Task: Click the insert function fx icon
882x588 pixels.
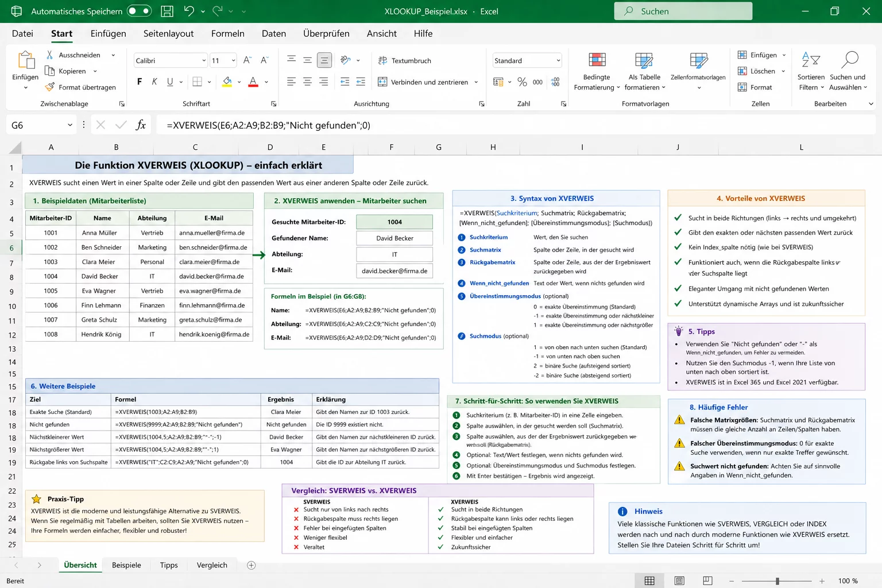Action: pos(141,125)
